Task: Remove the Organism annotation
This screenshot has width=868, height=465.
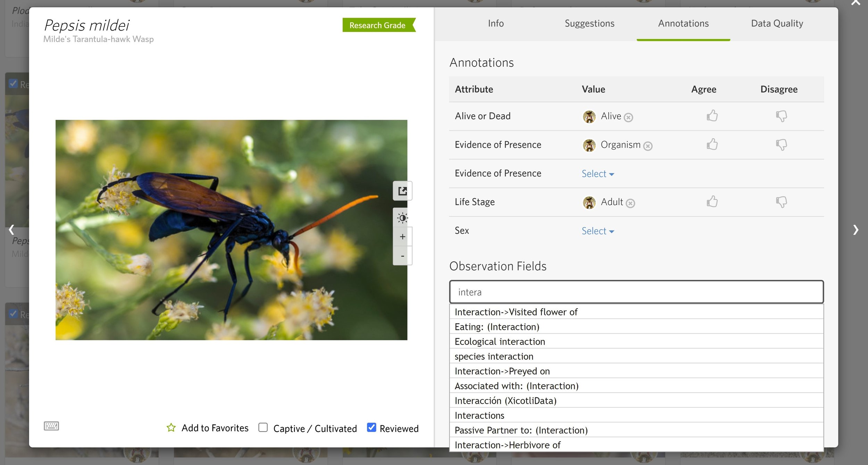Action: [648, 146]
